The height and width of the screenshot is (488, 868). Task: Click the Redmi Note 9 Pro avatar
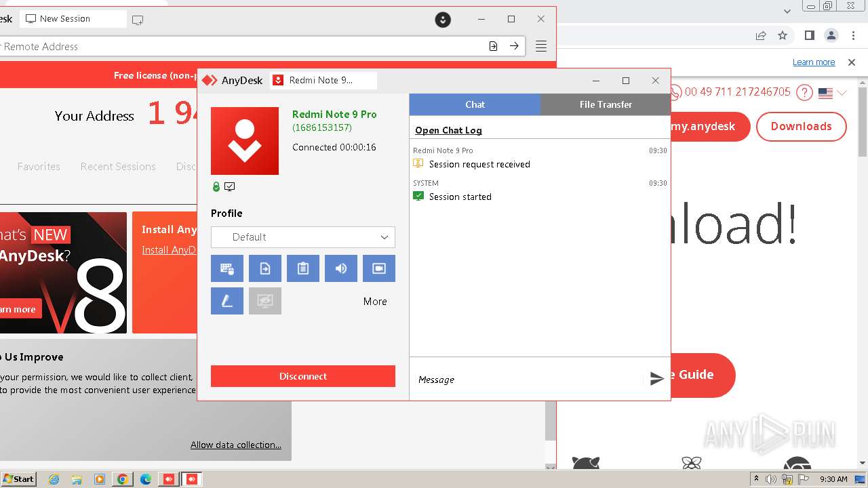(245, 141)
